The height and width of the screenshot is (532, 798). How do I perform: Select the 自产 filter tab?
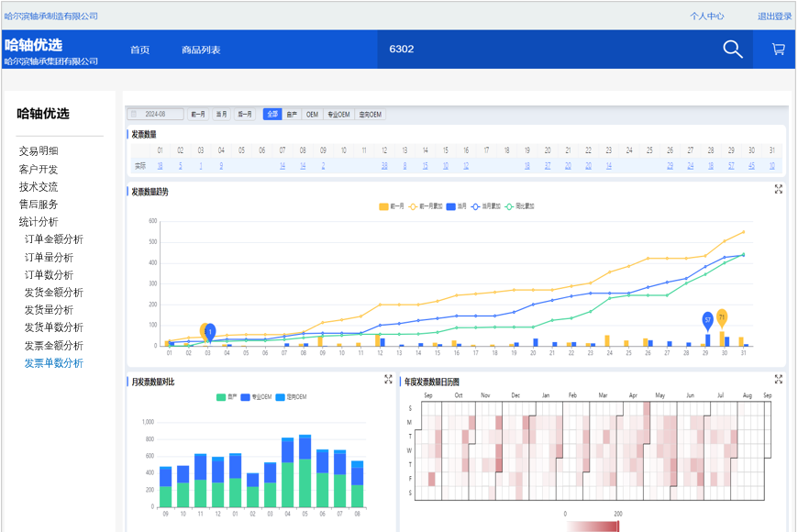(292, 114)
